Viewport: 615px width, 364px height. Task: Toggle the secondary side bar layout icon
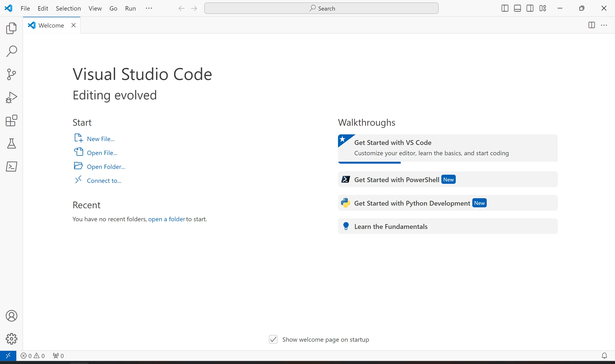point(530,8)
